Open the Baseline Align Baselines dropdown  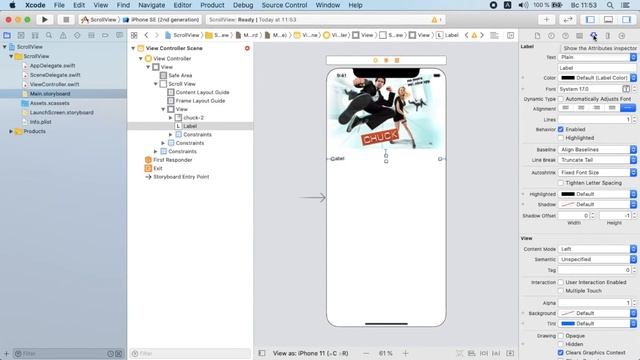[x=597, y=150]
